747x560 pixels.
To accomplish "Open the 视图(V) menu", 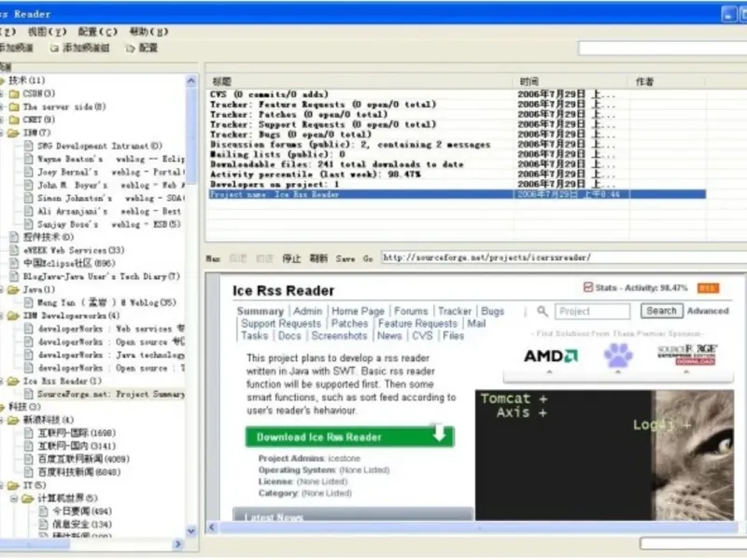I will (x=48, y=32).
